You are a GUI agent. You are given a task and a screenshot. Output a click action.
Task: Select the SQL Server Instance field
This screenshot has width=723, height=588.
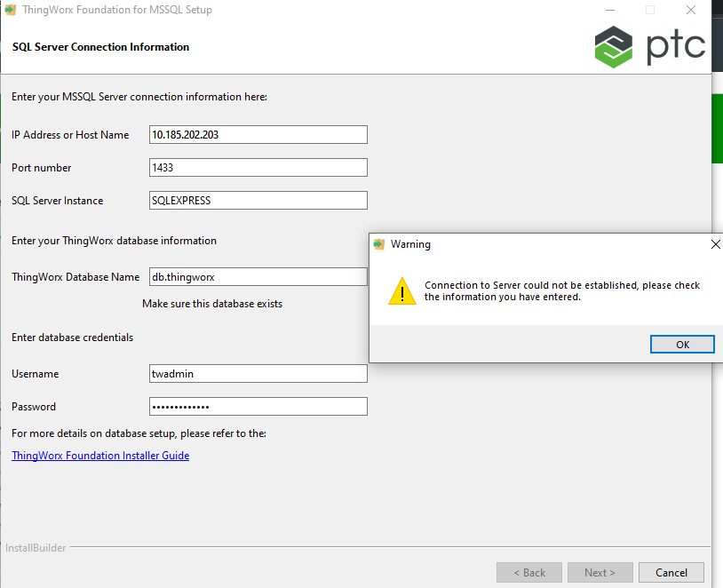(258, 200)
